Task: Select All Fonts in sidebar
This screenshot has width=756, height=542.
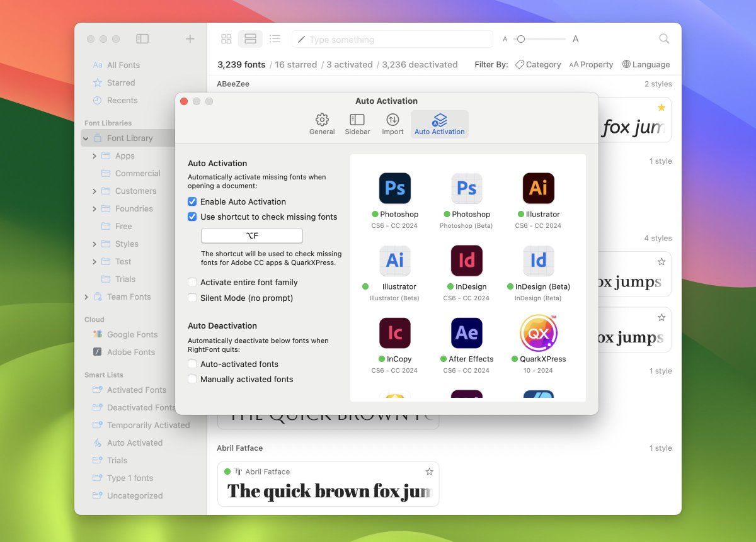Action: pyautogui.click(x=123, y=65)
